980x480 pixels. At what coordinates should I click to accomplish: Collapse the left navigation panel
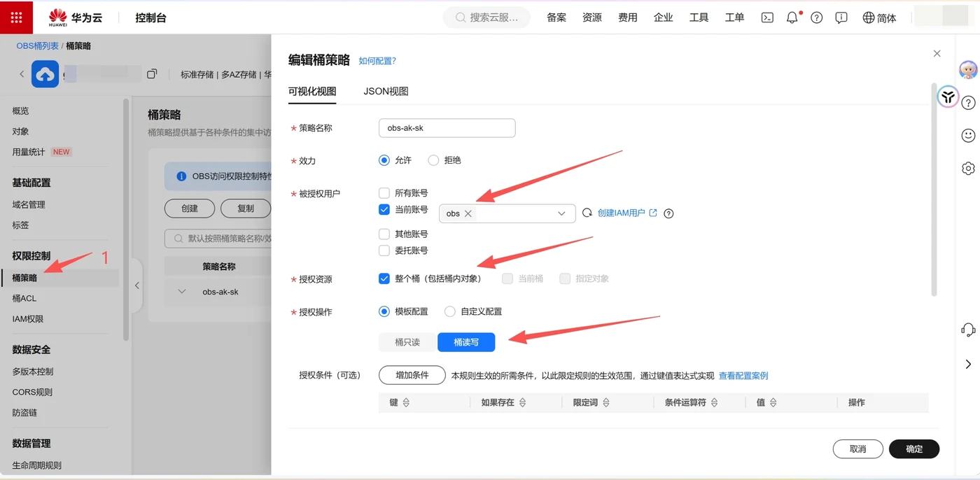pos(137,285)
